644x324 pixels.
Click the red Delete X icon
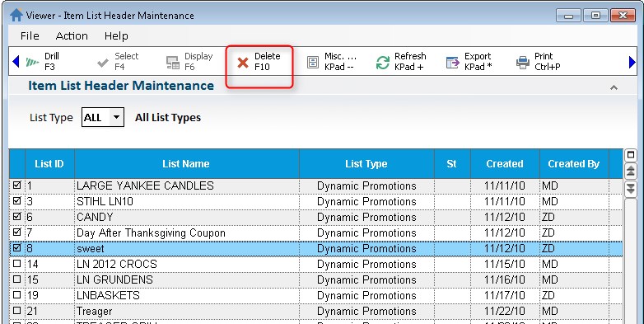pyautogui.click(x=243, y=63)
